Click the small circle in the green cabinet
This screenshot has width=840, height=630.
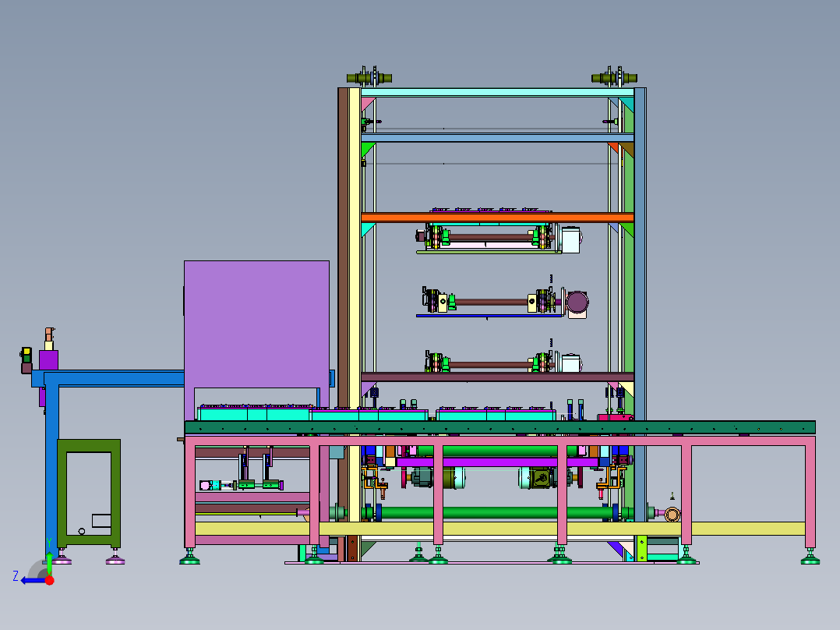pos(81,531)
